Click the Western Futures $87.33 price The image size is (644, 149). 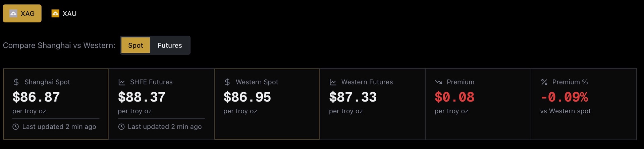coord(353,97)
